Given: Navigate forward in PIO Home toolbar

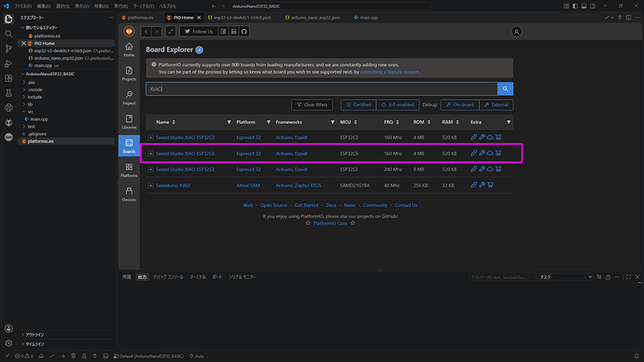Looking at the screenshot, I should point(157,32).
